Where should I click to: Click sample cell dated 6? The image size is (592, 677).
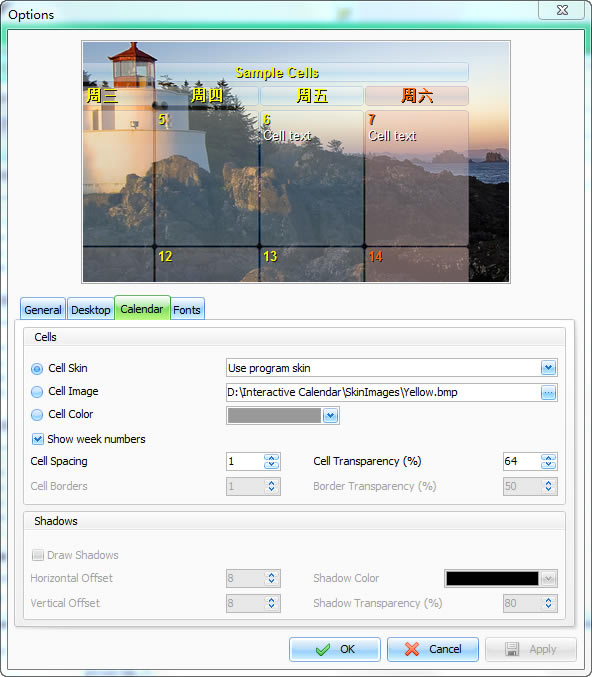[x=312, y=178]
